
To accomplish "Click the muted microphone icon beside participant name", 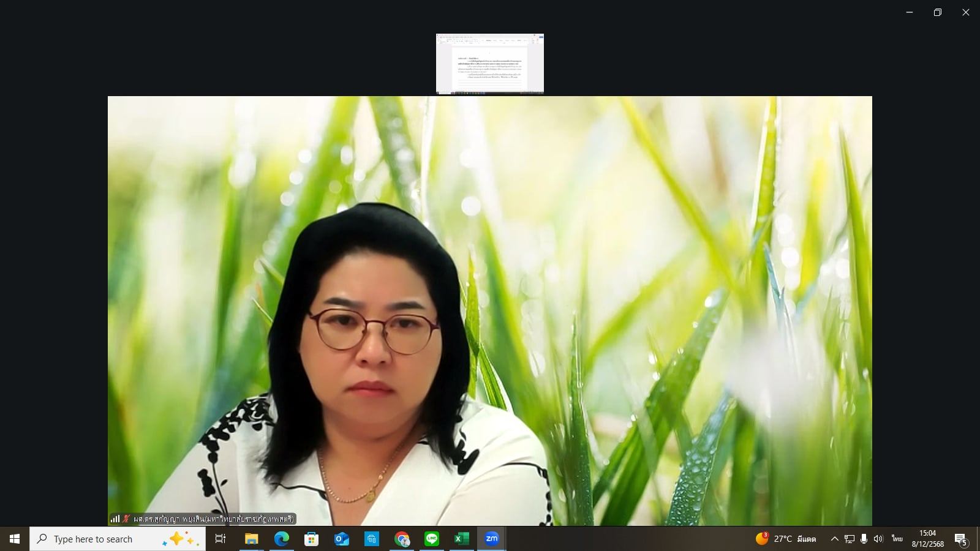I will (127, 519).
